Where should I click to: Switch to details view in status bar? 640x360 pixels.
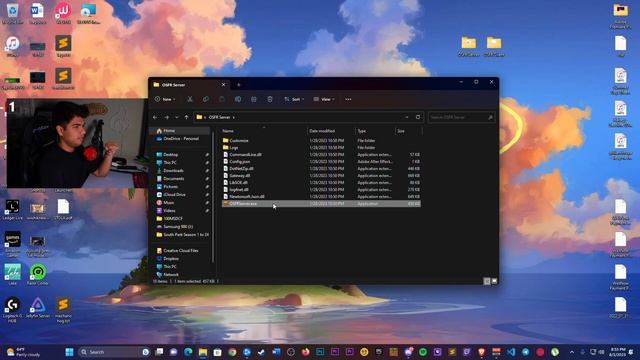pyautogui.click(x=487, y=281)
